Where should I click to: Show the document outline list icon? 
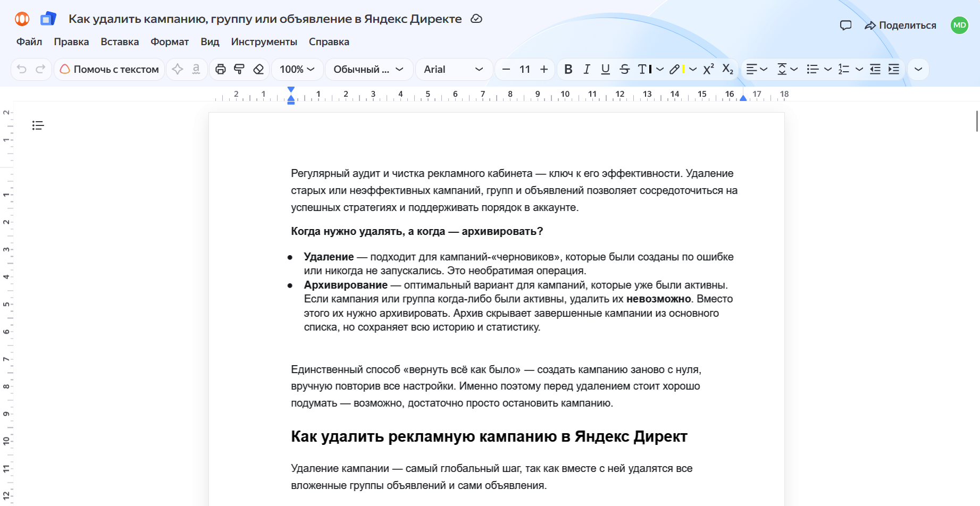[38, 125]
